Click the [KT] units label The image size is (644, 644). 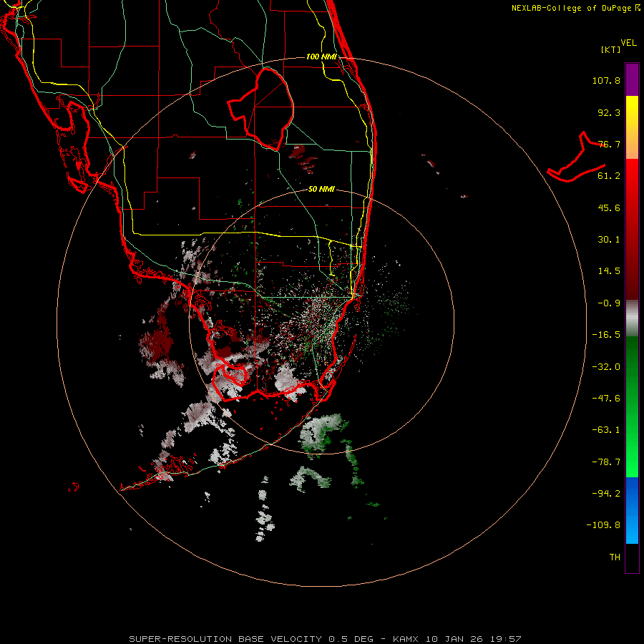tap(610, 49)
